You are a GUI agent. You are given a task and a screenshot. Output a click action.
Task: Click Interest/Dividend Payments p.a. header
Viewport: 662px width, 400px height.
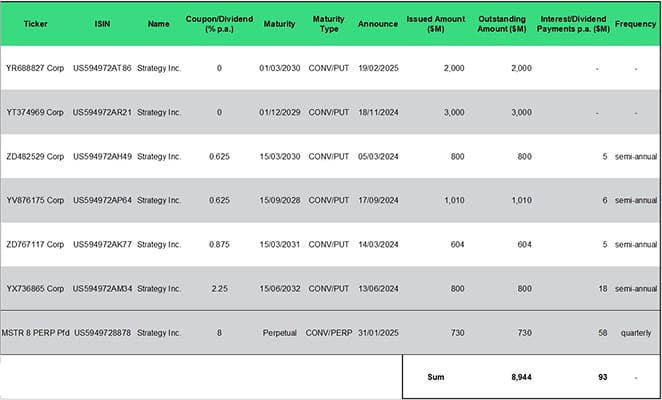(573, 24)
